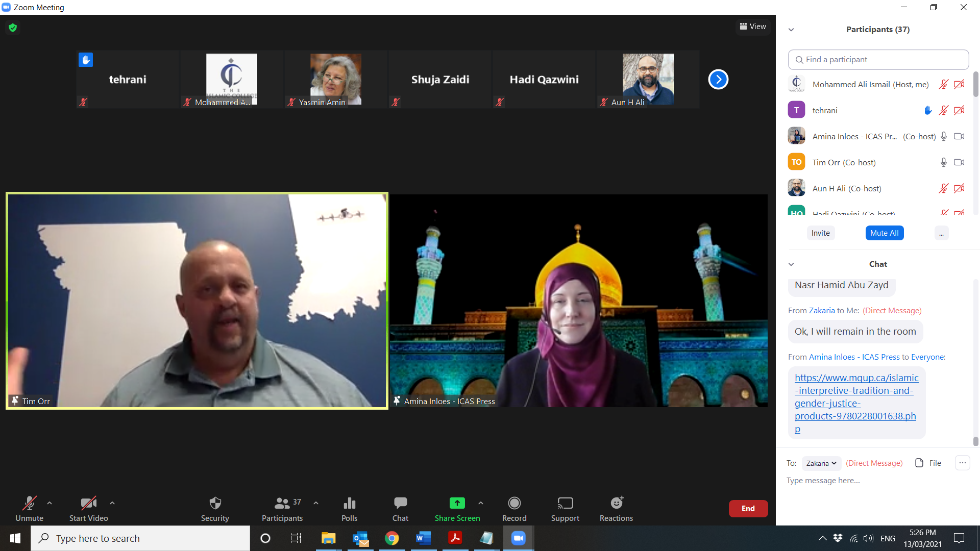Viewport: 980px width, 551px height.
Task: Expand arrow next to Participants button
Action: pyautogui.click(x=316, y=503)
